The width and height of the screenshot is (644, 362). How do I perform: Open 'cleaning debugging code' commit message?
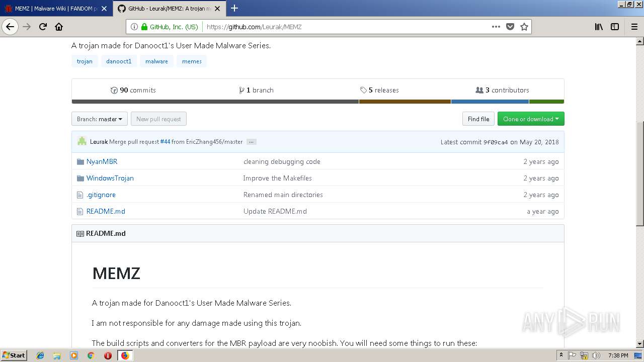pyautogui.click(x=282, y=161)
